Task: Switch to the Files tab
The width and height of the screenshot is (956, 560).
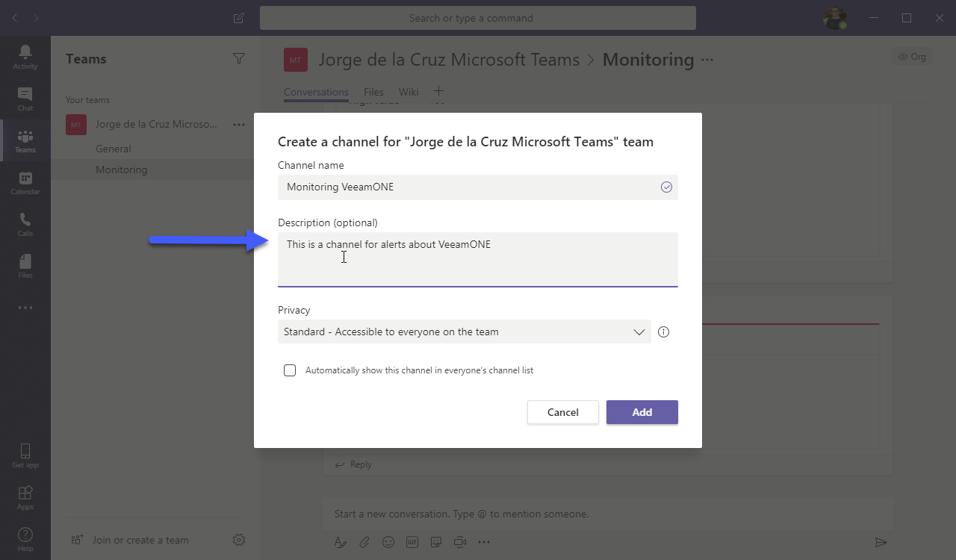Action: (x=373, y=92)
